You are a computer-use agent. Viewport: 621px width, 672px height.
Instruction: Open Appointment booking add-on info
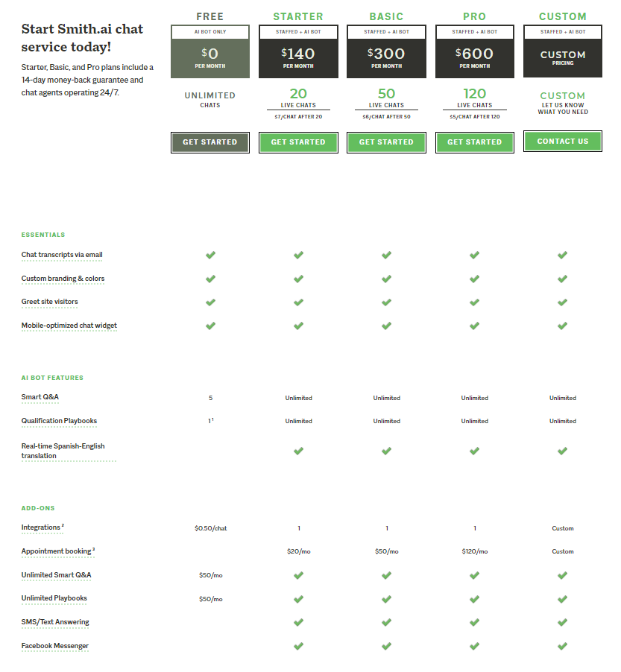tap(58, 551)
